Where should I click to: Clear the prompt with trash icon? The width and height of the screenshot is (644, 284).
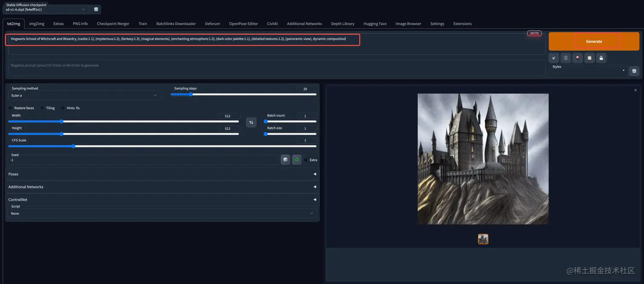[566, 58]
